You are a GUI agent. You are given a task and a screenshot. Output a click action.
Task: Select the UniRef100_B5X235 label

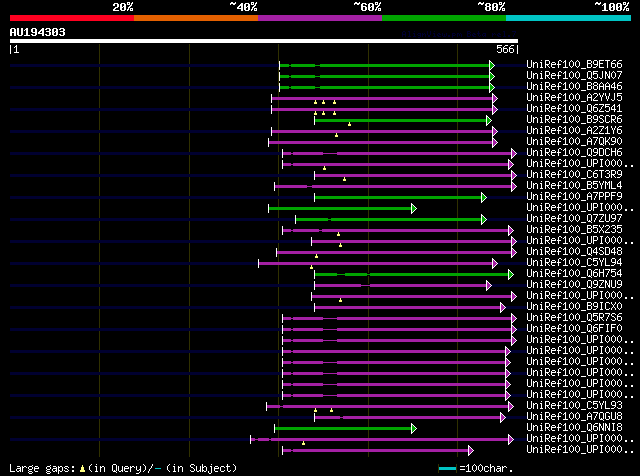point(574,229)
